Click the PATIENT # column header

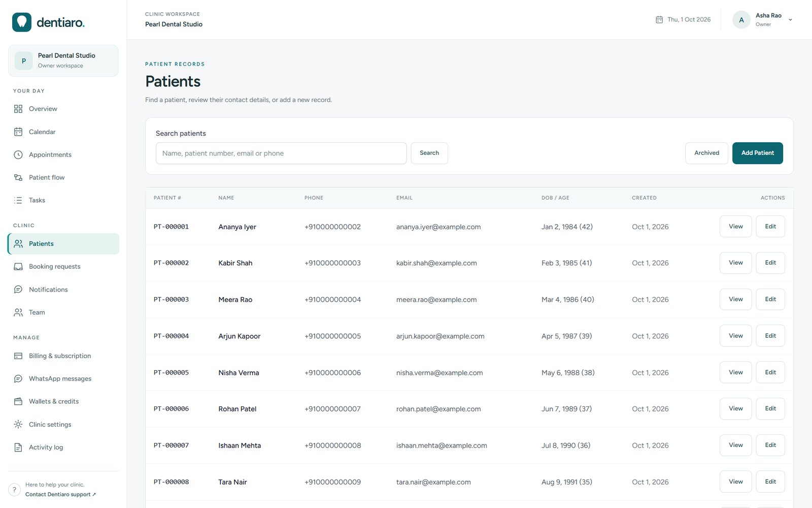click(x=167, y=198)
